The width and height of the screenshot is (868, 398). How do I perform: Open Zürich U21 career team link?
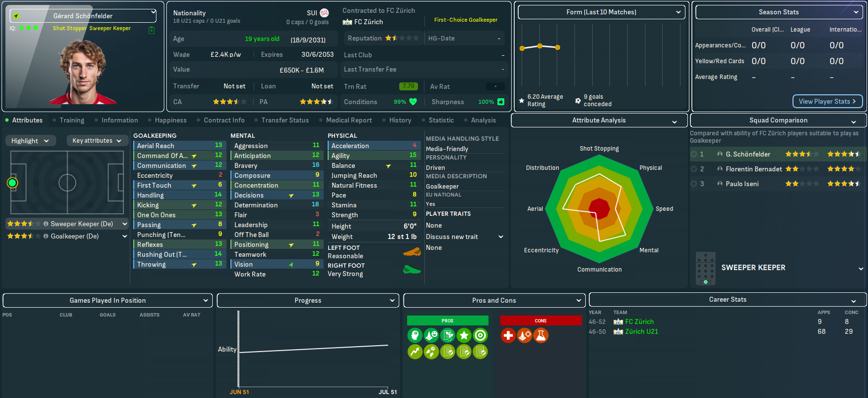point(641,331)
